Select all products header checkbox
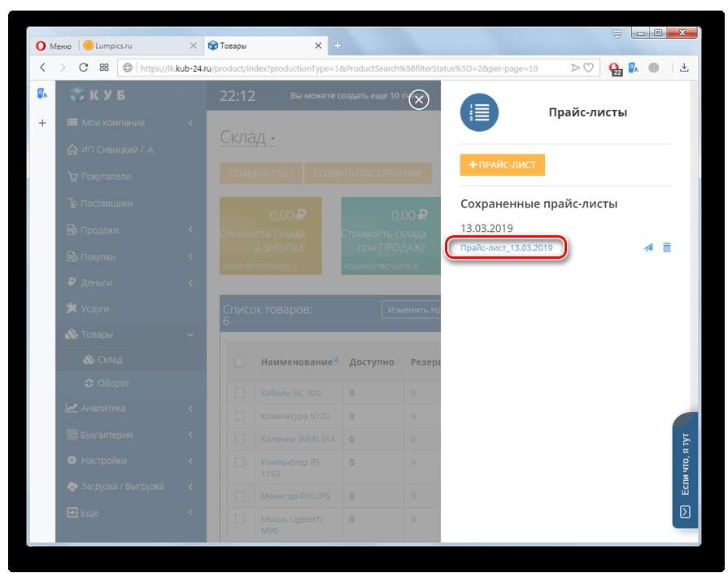Image resolution: width=728 pixels, height=573 pixels. click(x=240, y=362)
